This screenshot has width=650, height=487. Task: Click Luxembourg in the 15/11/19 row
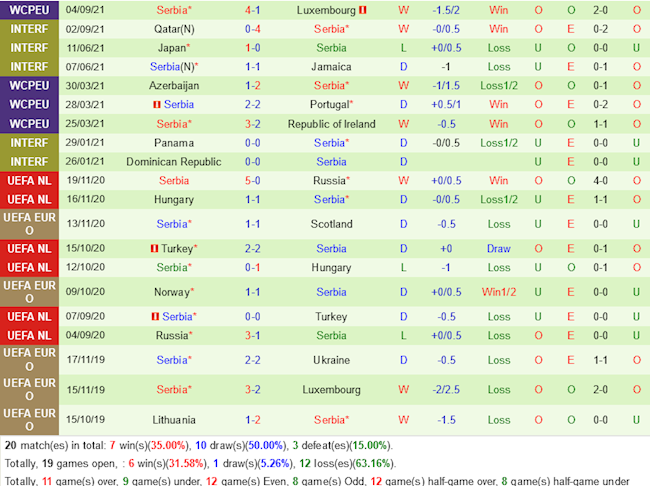point(332,390)
